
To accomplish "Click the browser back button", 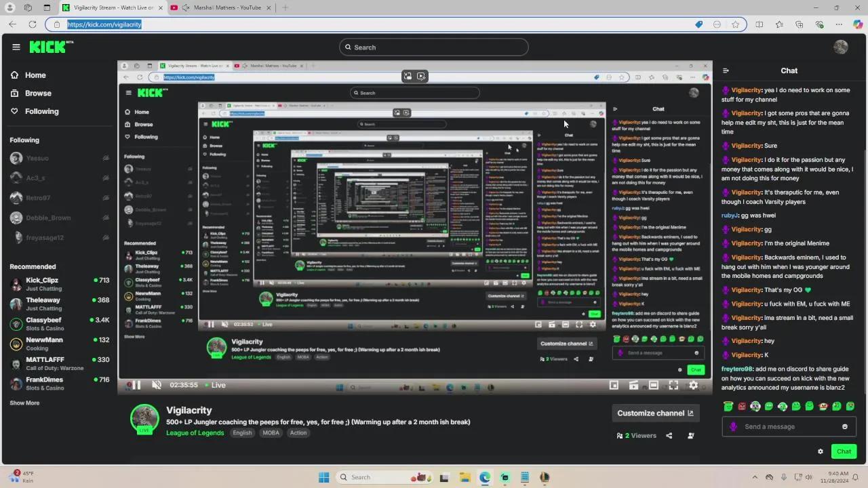I will pyautogui.click(x=12, y=24).
